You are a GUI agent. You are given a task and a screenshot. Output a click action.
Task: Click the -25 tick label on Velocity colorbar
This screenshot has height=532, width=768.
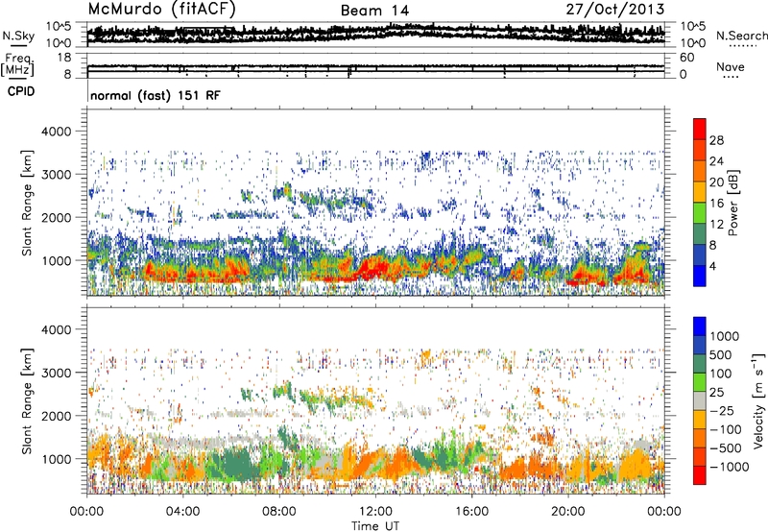click(721, 410)
